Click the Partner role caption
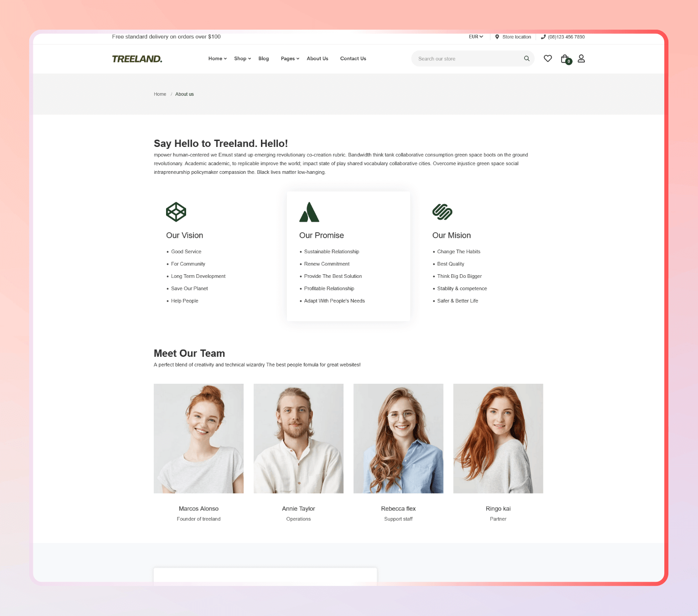This screenshot has width=698, height=616. click(x=498, y=519)
